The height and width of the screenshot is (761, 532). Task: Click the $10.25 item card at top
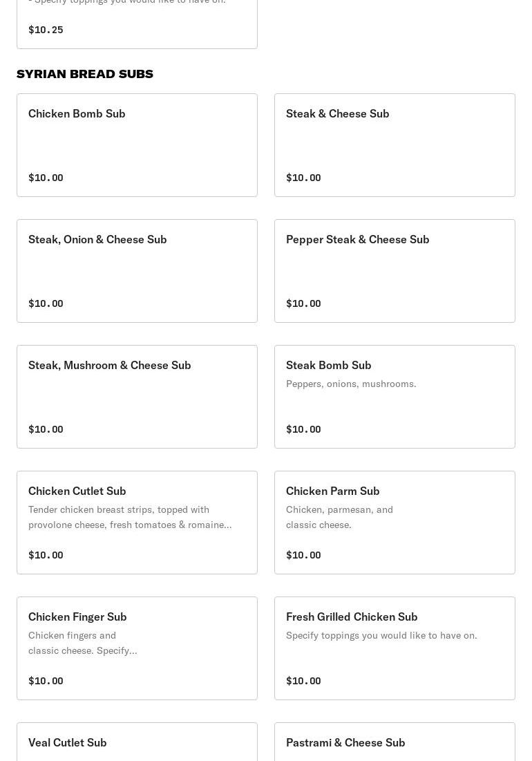pos(137,24)
